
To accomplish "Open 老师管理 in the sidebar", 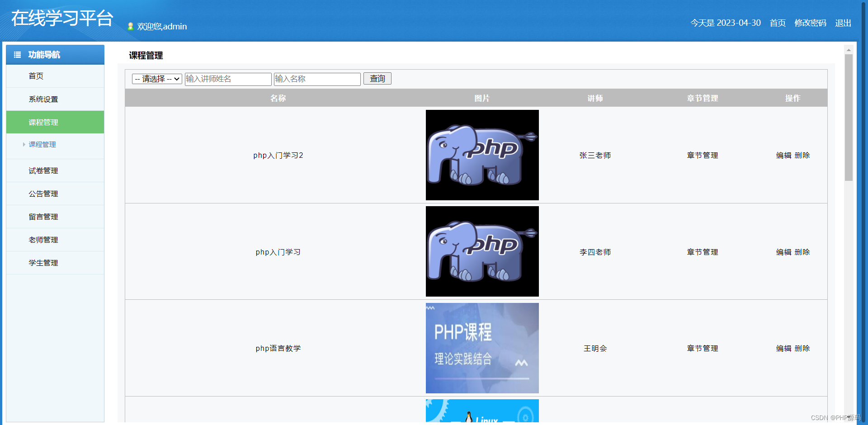I will pos(55,240).
